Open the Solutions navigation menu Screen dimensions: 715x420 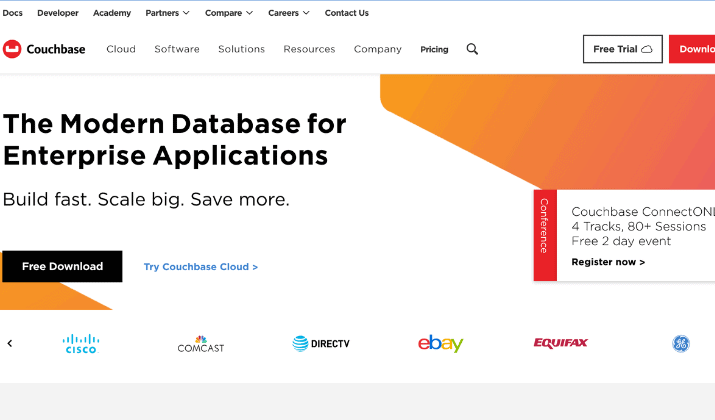coord(241,49)
